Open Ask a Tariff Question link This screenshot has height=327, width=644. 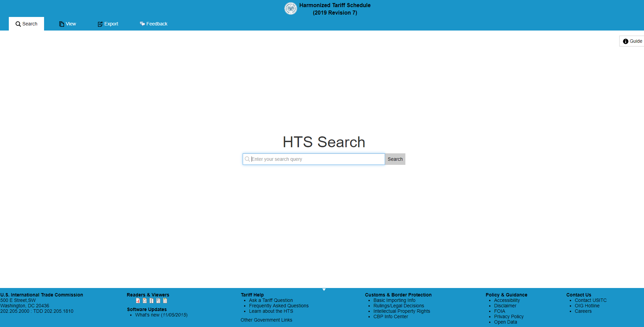[x=271, y=300]
